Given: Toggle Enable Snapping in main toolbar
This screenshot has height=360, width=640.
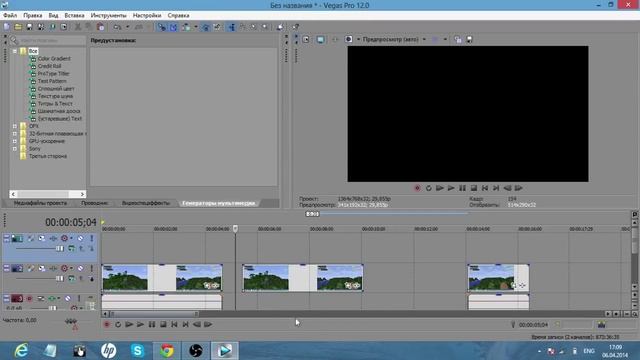Looking at the screenshot, I should pyautogui.click(x=162, y=27).
